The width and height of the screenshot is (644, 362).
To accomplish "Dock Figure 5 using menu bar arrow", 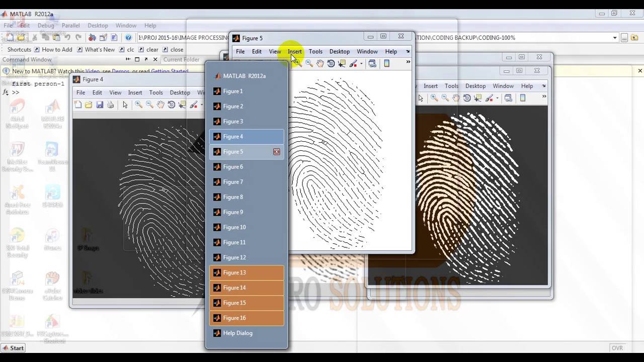I will pyautogui.click(x=408, y=51).
